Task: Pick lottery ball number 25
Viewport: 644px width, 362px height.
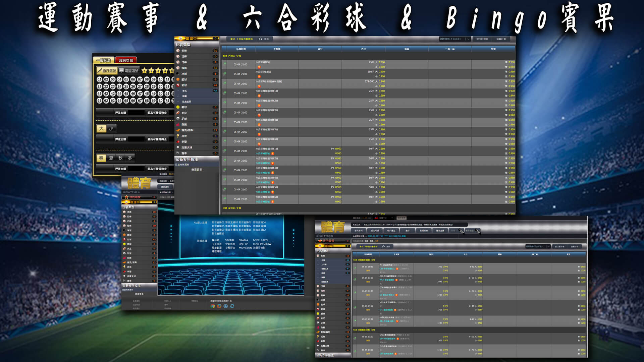Action: [126, 86]
